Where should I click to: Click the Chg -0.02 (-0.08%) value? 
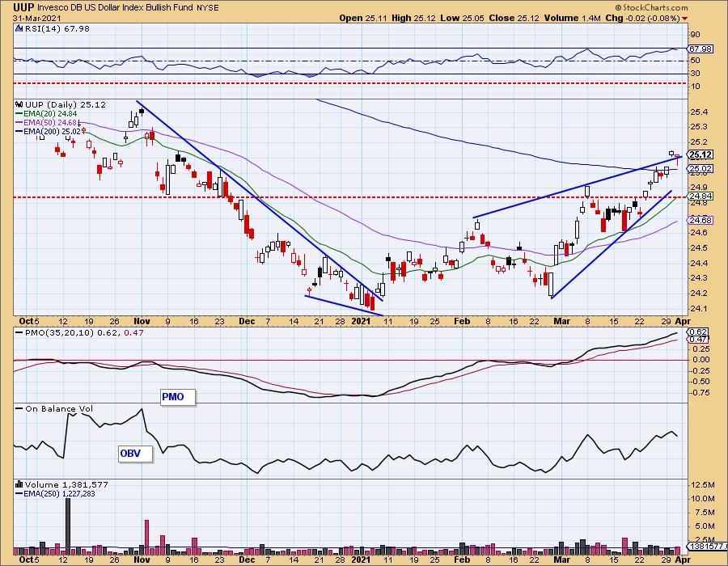(x=642, y=18)
